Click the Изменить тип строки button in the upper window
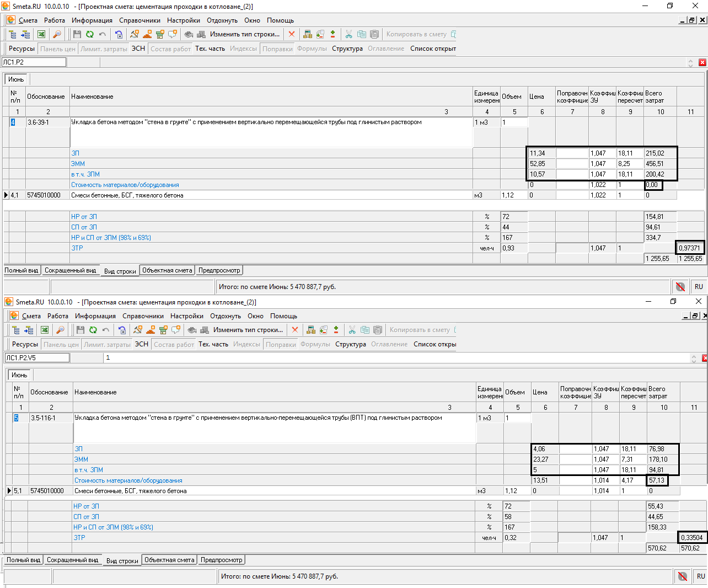This screenshot has height=588, width=708. tap(244, 34)
